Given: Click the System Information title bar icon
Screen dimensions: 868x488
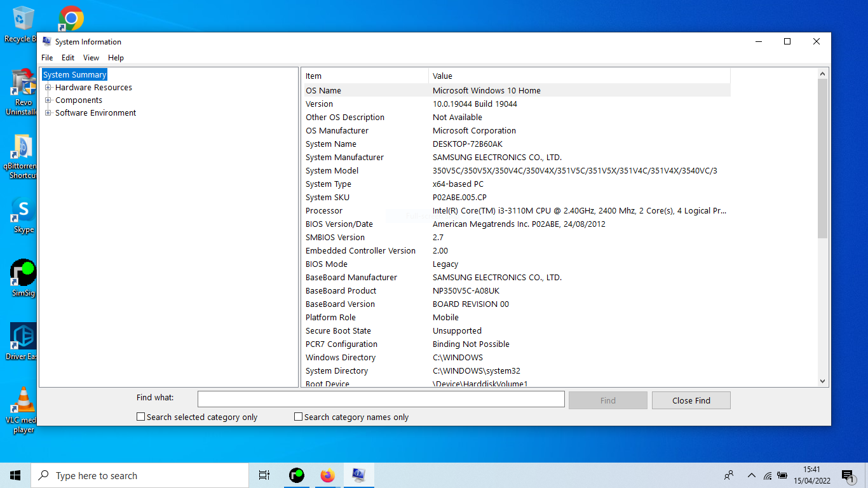Looking at the screenshot, I should click(x=46, y=41).
